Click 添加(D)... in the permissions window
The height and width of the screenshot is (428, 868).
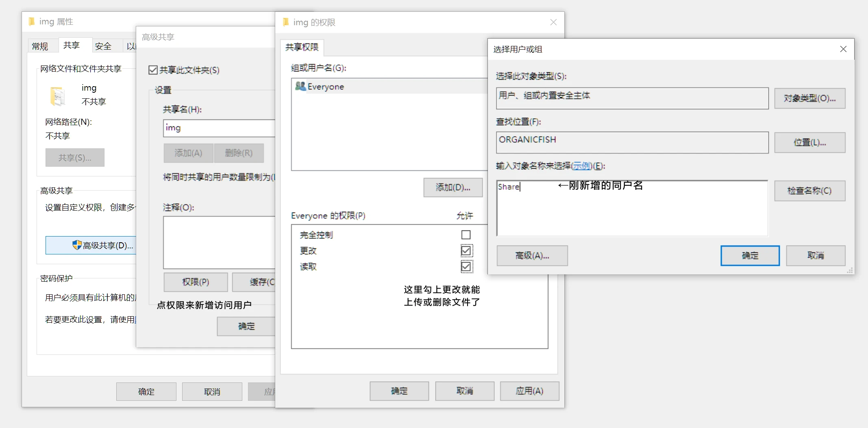point(453,187)
